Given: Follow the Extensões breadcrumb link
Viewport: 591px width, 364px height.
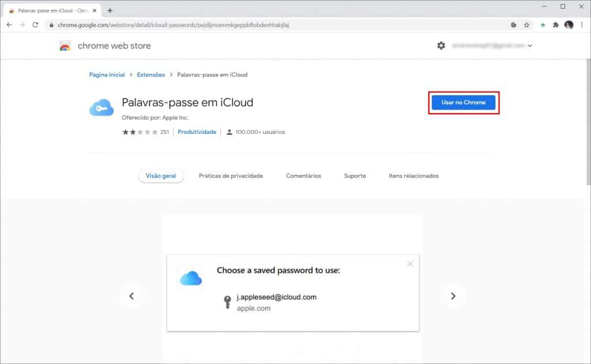Looking at the screenshot, I should coord(151,74).
